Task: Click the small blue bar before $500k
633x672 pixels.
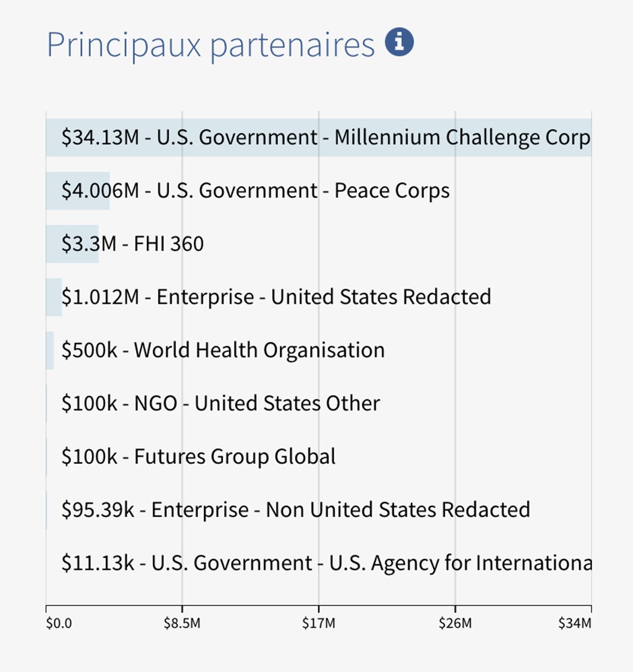Action: click(x=50, y=350)
